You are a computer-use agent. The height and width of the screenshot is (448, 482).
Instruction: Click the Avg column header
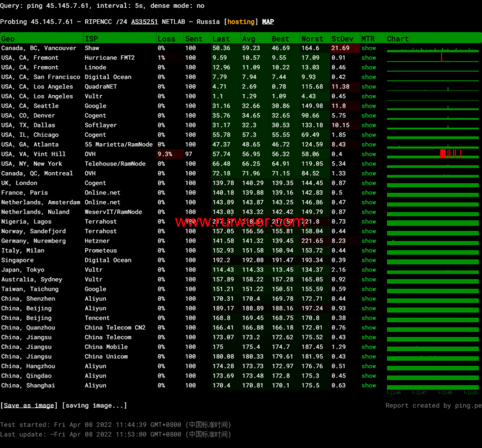[249, 39]
